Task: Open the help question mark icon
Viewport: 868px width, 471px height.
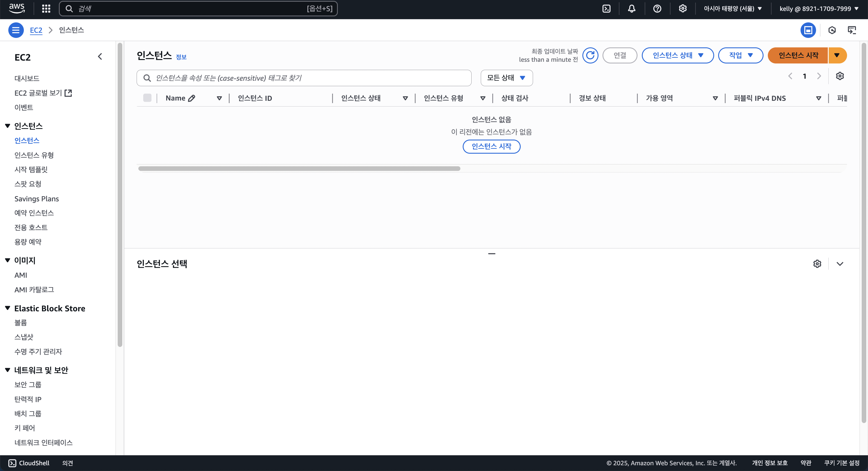Action: [x=657, y=9]
